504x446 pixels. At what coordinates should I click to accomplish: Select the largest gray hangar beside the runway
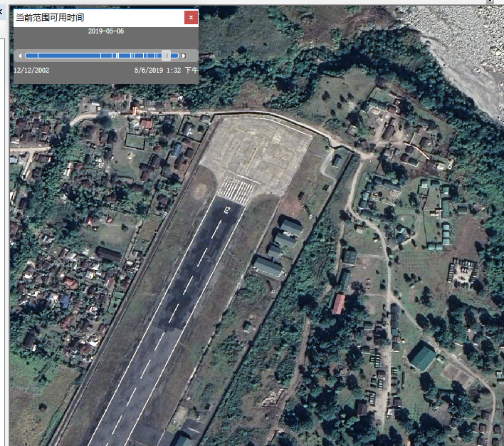[268, 267]
